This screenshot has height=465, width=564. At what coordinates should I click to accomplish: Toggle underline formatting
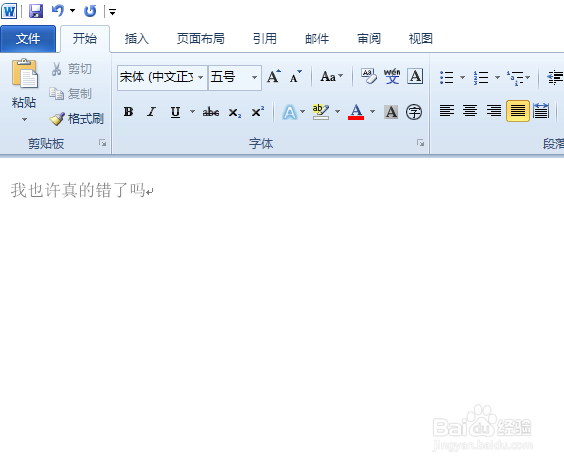coord(175,112)
